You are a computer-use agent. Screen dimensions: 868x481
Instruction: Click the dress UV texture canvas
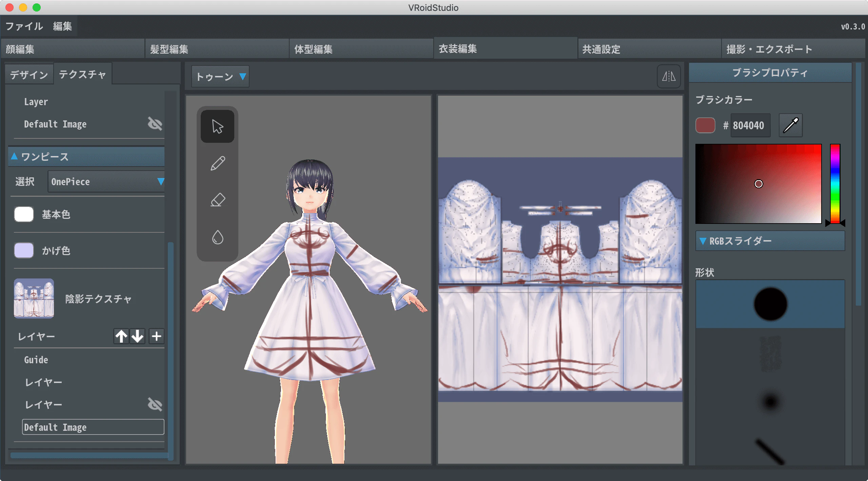pos(560,279)
